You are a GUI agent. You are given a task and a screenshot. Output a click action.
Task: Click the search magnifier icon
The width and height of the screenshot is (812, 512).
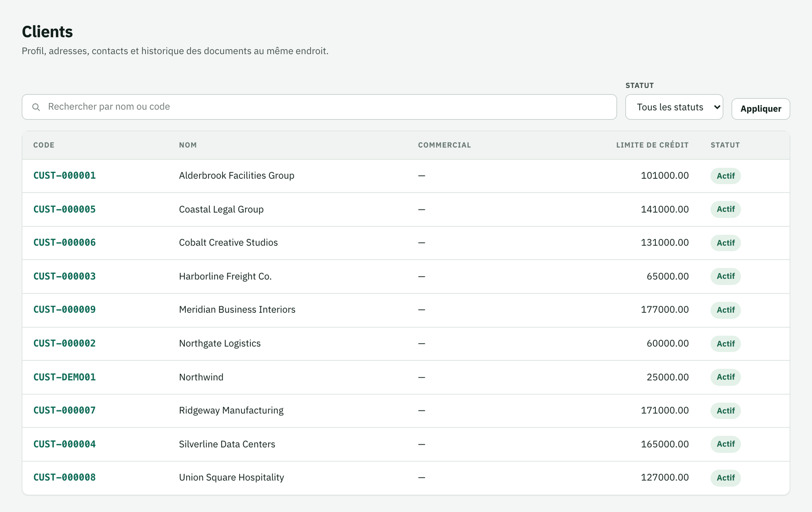pos(36,107)
